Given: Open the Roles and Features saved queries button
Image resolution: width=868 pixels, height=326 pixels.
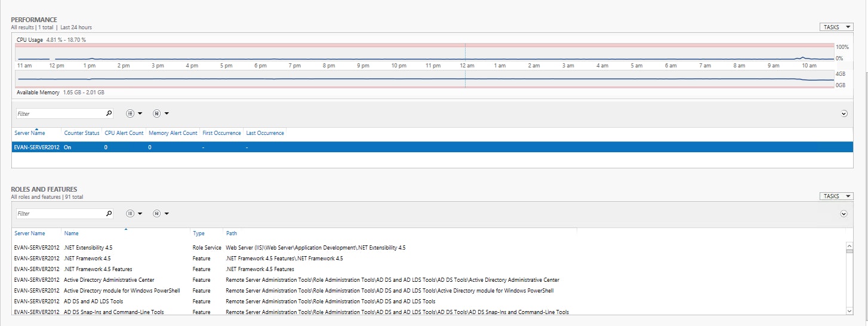Looking at the screenshot, I should [x=161, y=213].
